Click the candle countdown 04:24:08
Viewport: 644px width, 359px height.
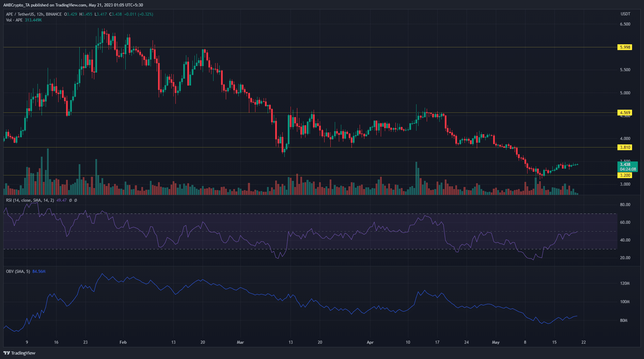pyautogui.click(x=628, y=169)
